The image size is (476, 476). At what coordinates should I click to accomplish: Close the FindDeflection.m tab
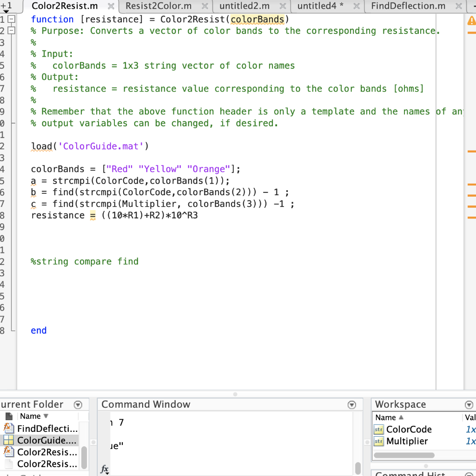pos(459,6)
